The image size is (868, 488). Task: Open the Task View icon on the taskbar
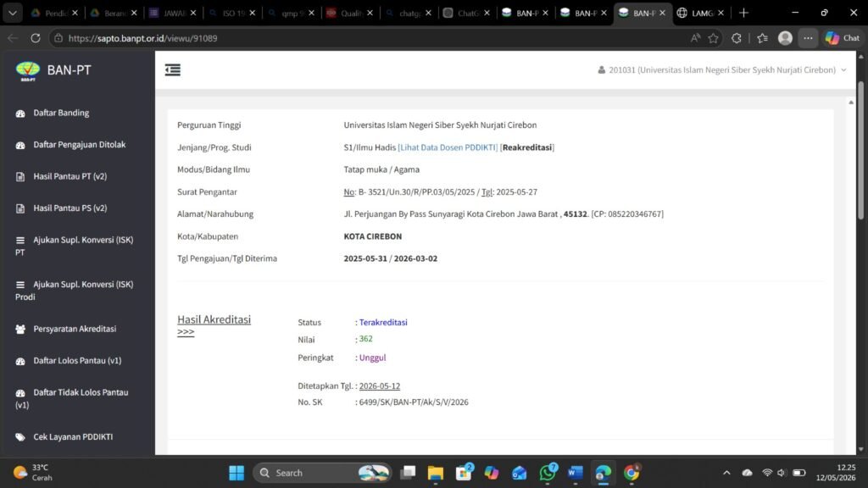pyautogui.click(x=408, y=473)
